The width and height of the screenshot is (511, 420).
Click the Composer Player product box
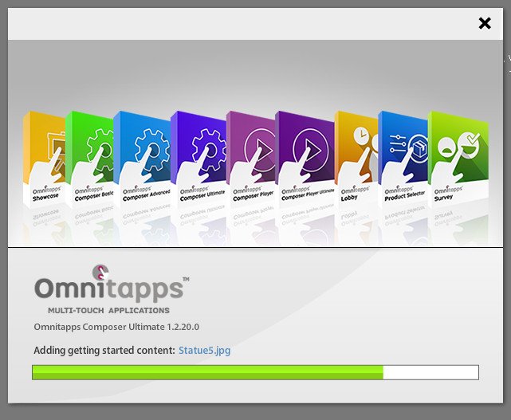250,159
